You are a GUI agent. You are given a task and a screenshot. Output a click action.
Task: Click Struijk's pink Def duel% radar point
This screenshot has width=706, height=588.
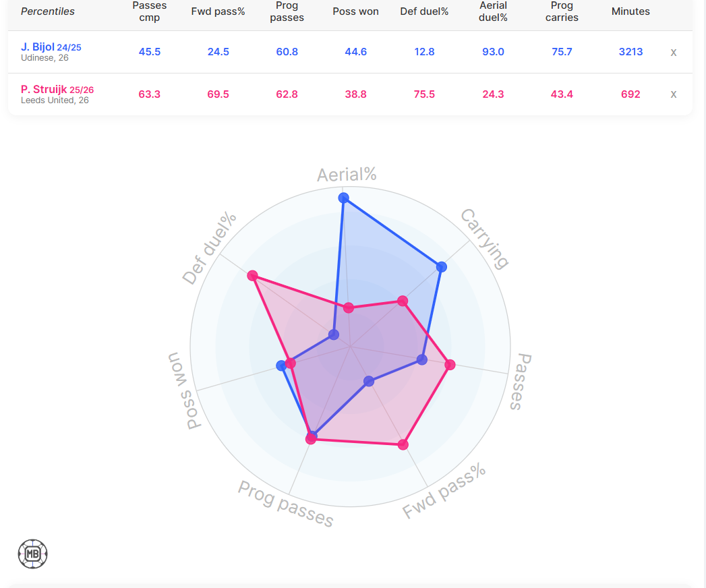tap(252, 275)
